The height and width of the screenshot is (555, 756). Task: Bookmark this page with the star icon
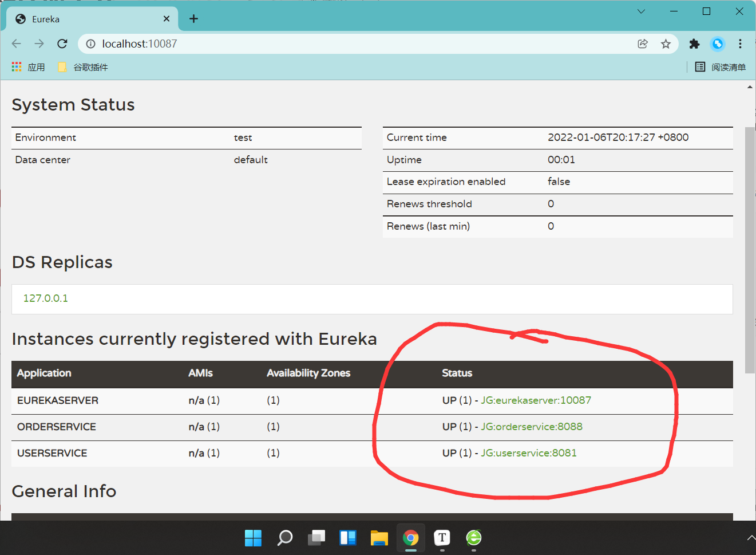[666, 44]
